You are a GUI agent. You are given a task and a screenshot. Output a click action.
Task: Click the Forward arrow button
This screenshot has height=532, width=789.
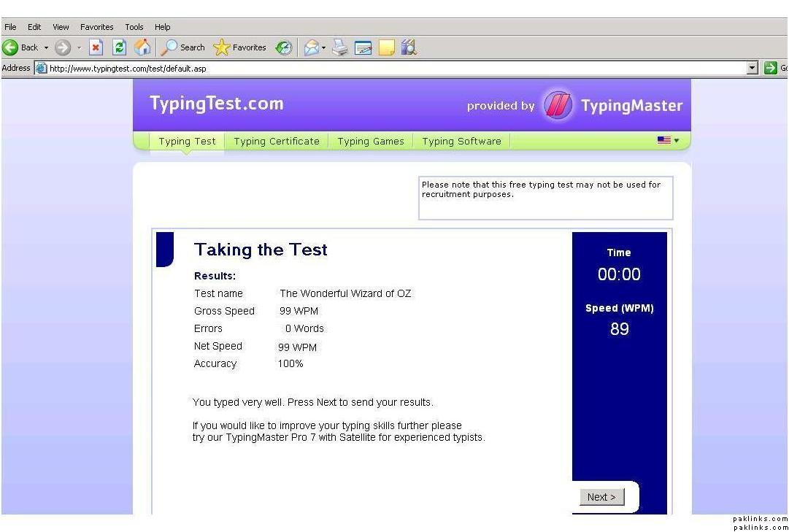tap(63, 47)
